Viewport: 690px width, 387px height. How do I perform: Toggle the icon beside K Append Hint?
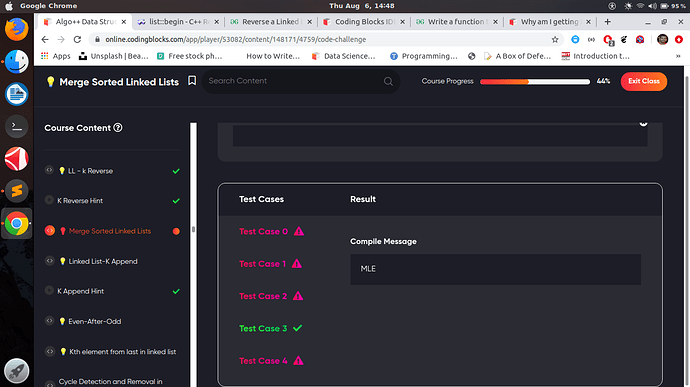click(50, 291)
